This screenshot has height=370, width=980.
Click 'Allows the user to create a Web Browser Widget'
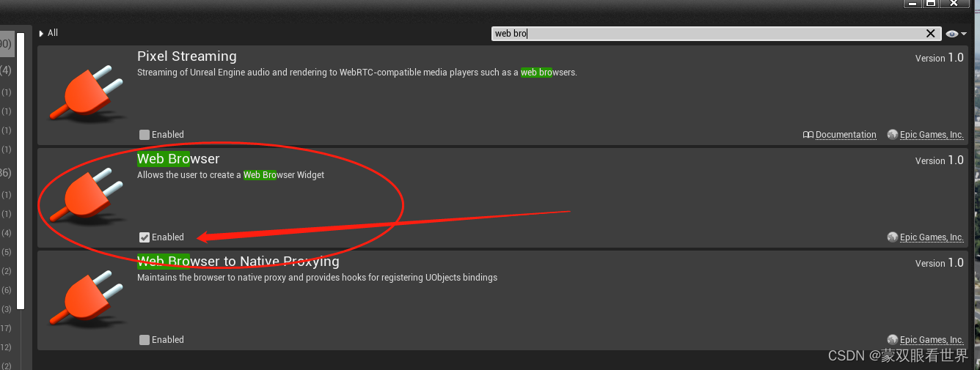pos(230,175)
